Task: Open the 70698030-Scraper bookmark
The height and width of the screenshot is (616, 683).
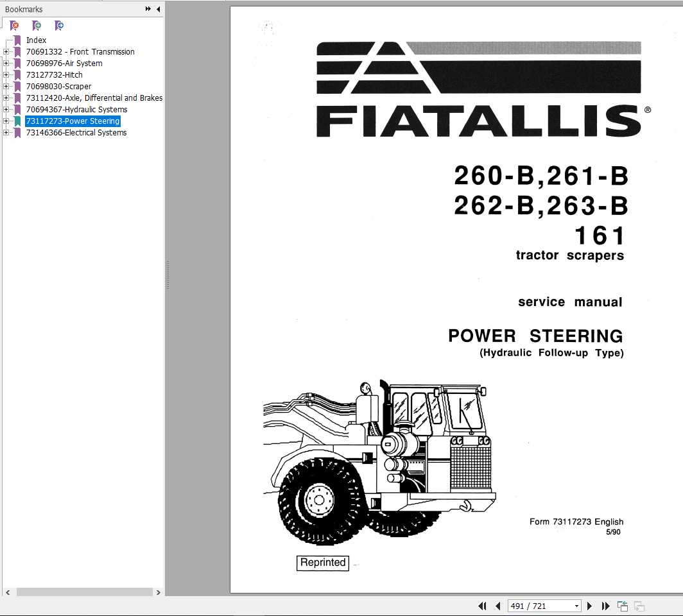Action: (x=58, y=86)
